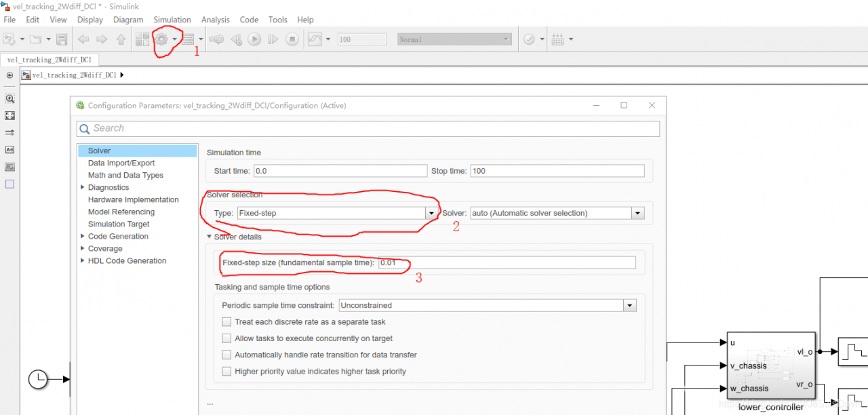868x415 pixels.
Task: Open dropdown arrow next to Configuration gear
Action: pyautogui.click(x=174, y=39)
